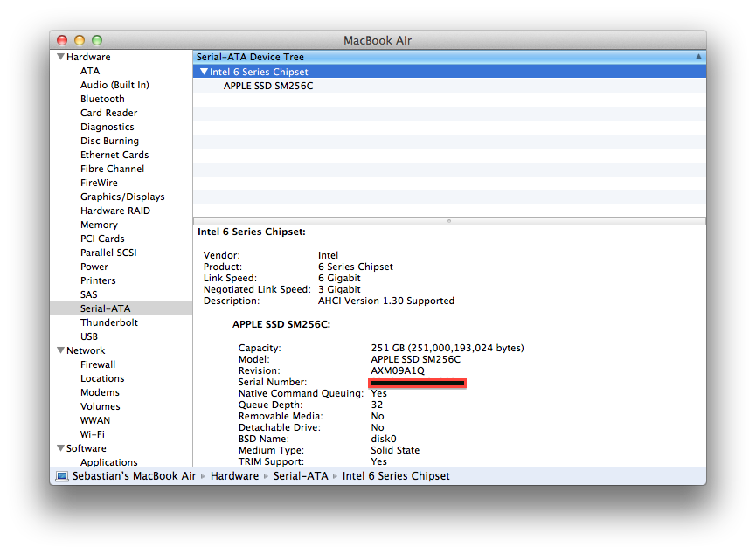Open Thunderbolt information

[109, 322]
